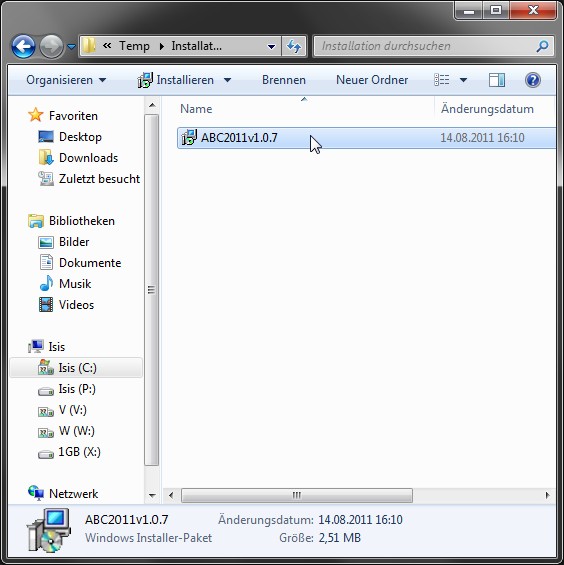Click Brennen in the toolbar
The height and width of the screenshot is (565, 564).
coord(284,80)
